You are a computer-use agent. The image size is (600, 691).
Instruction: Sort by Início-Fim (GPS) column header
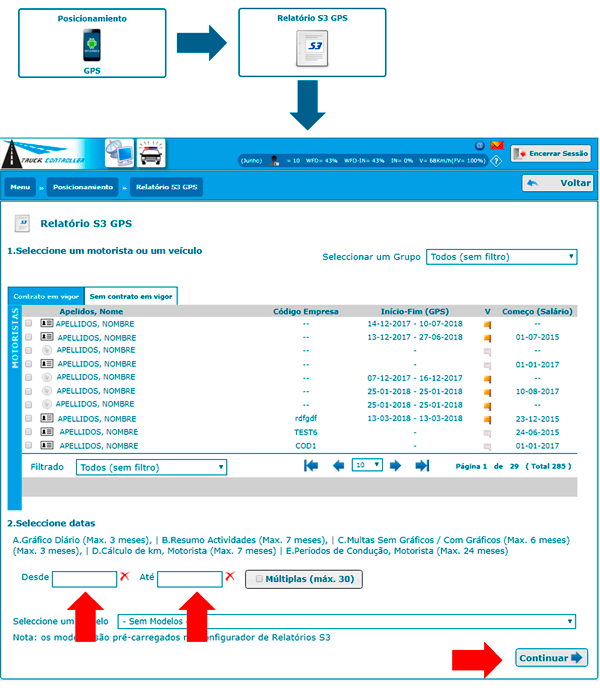(x=415, y=312)
